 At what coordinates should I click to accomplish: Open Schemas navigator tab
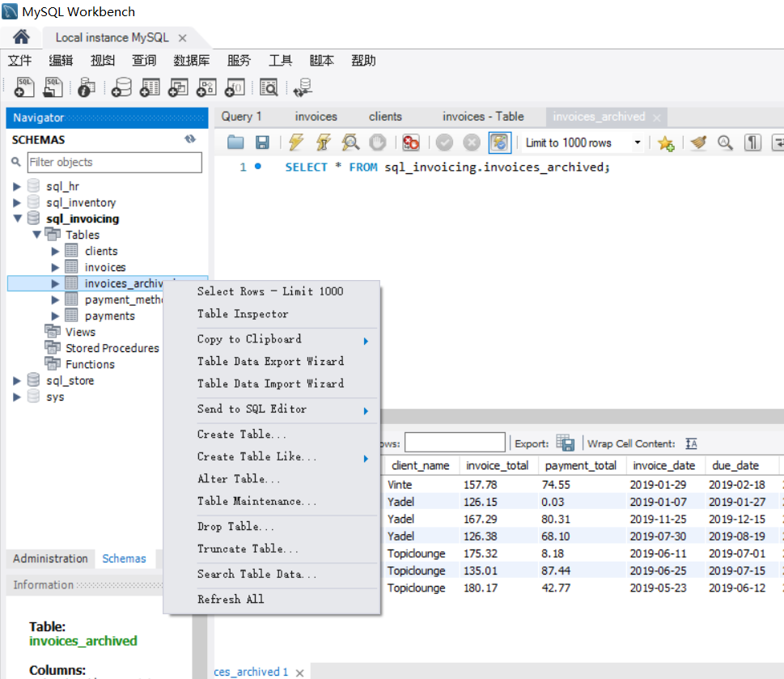(124, 558)
